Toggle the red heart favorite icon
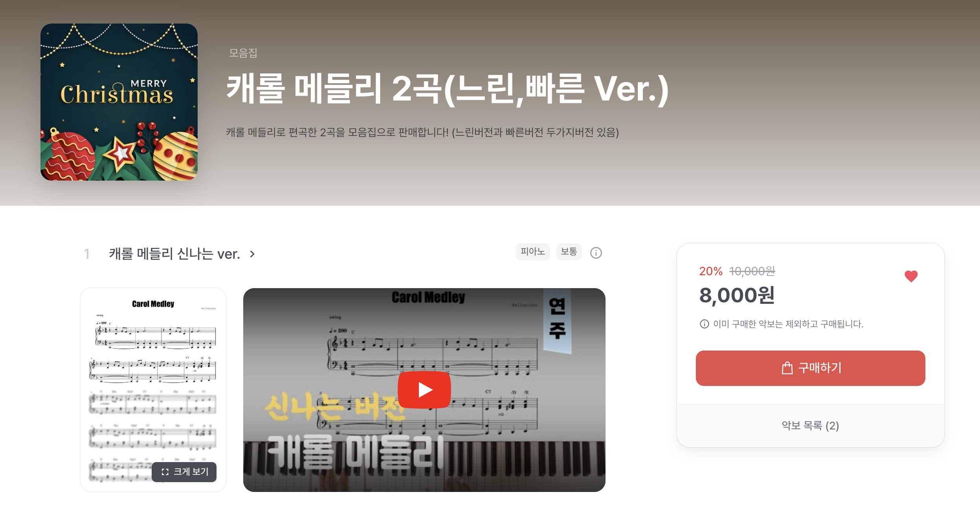 [x=911, y=276]
